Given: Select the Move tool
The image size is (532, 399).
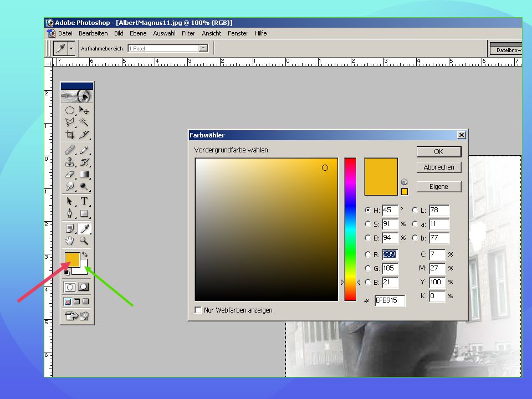Looking at the screenshot, I should click(84, 110).
